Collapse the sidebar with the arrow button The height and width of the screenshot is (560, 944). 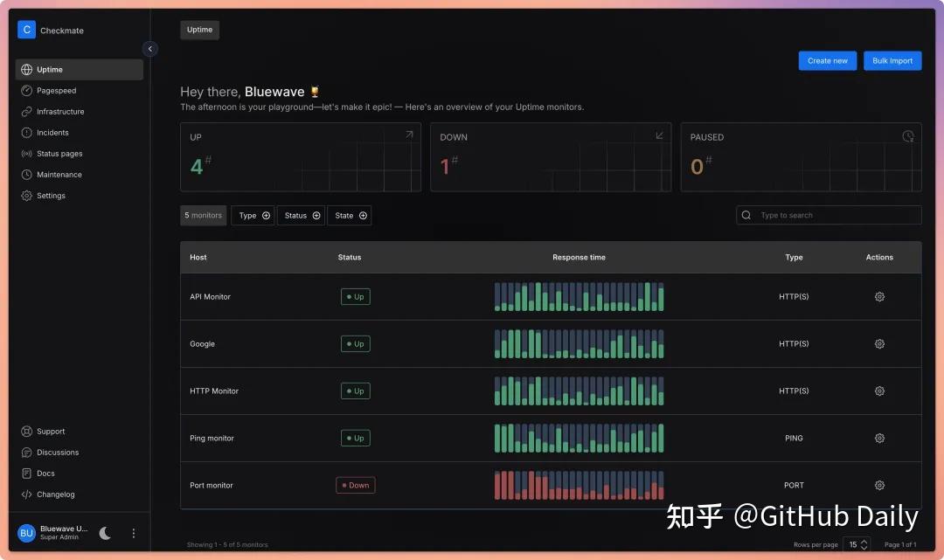(x=150, y=49)
